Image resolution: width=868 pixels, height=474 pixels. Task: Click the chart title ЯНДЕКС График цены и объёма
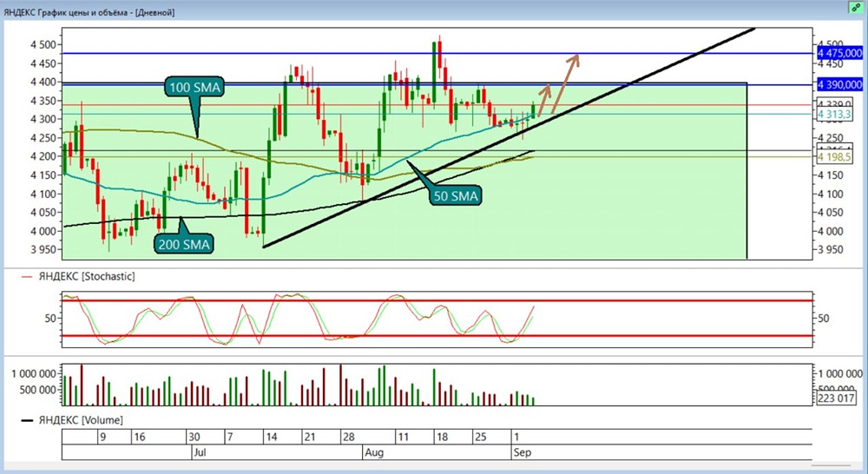coord(67,12)
